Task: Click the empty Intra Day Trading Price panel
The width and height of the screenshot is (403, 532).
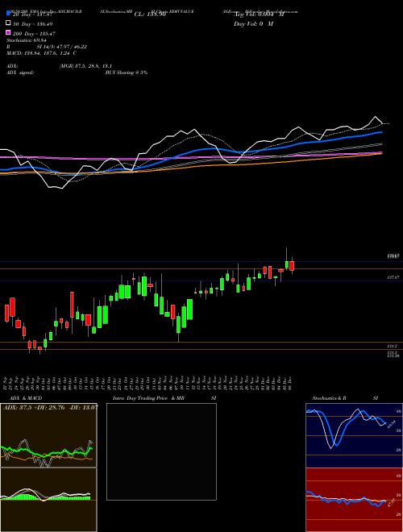Action: (161, 451)
